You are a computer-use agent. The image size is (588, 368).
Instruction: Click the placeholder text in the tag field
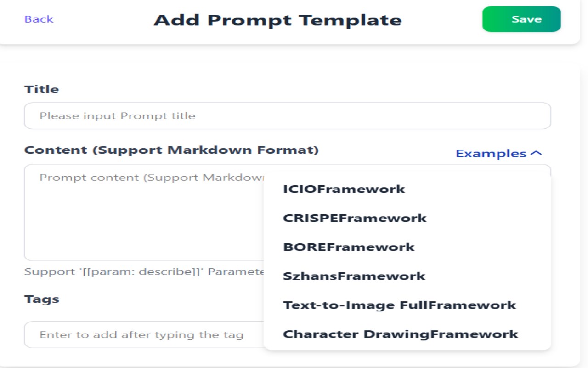point(141,334)
